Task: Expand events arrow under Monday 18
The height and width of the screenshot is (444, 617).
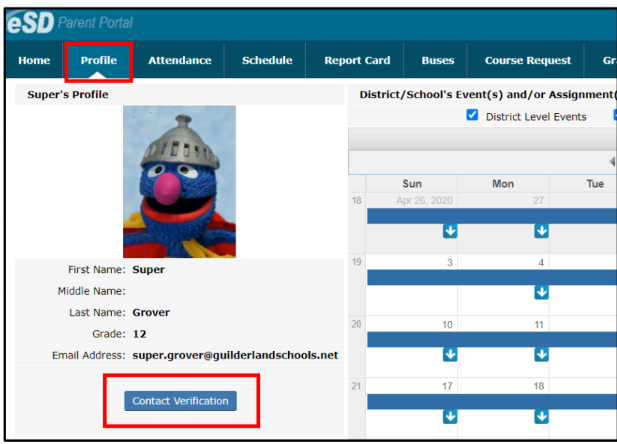Action: (541, 416)
